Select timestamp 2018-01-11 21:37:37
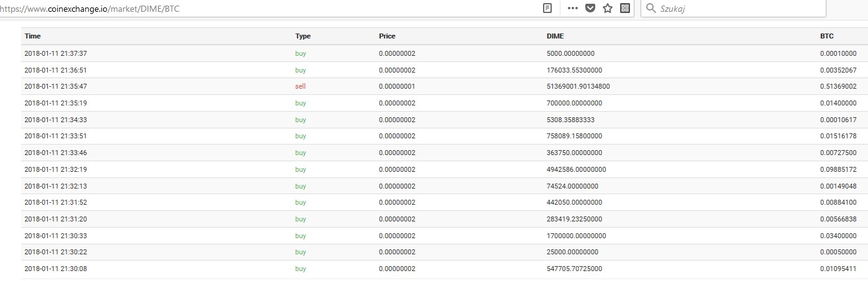Image resolution: width=868 pixels, height=281 pixels. 55,53
